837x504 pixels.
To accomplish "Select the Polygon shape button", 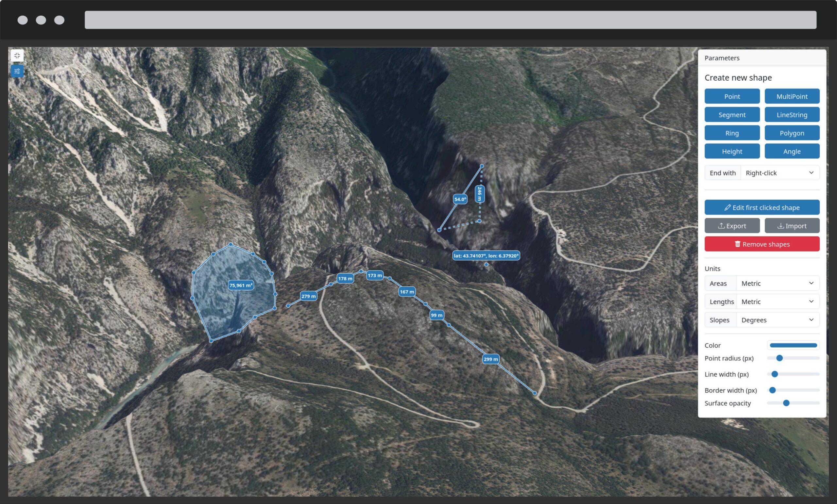I will (x=792, y=133).
